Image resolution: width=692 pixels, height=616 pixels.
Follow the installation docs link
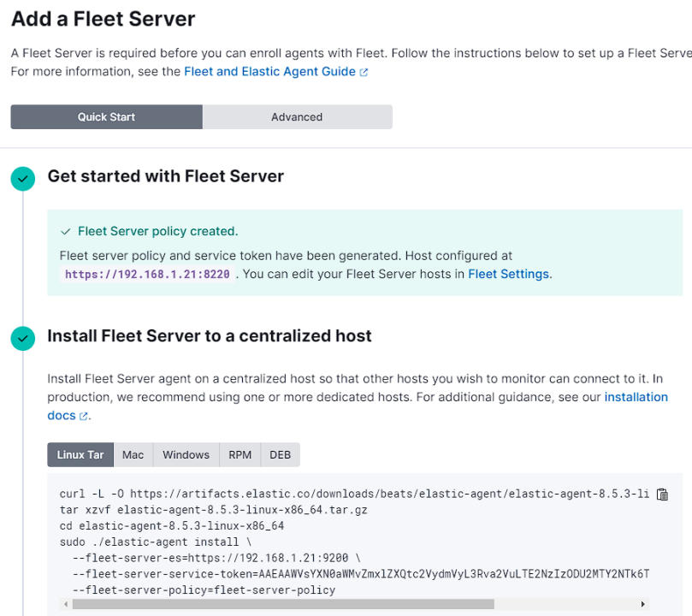coord(636,397)
